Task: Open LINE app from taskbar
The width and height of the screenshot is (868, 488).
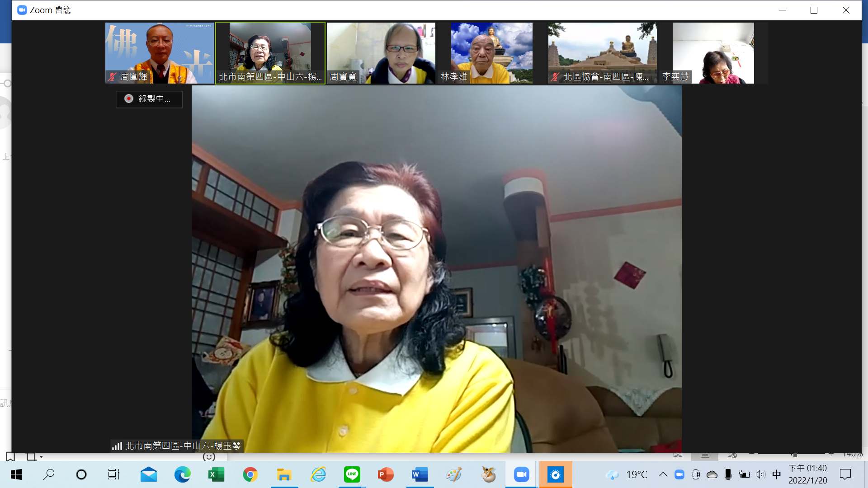Action: (352, 474)
